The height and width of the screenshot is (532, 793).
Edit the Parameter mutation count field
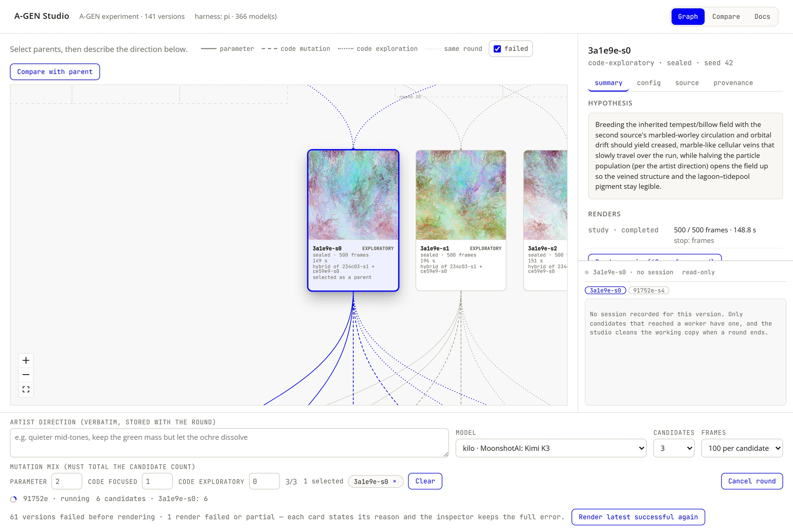tap(67, 481)
